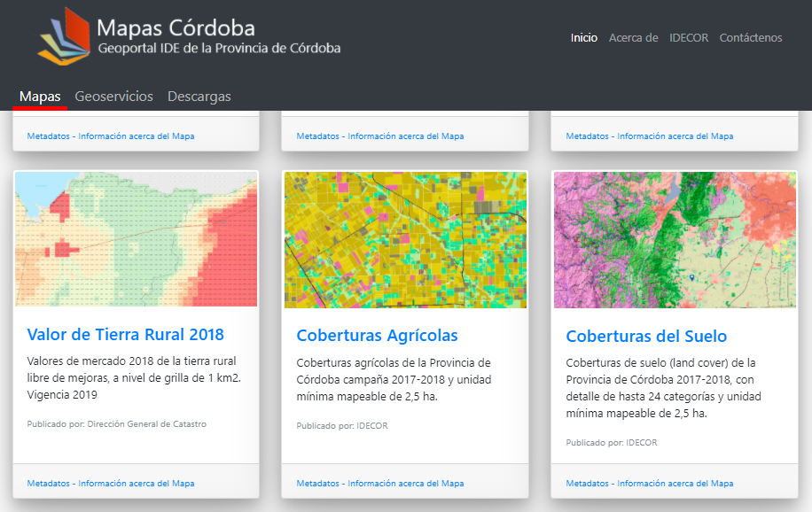812x512 pixels.
Task: Select the Mapas tab
Action: point(40,97)
